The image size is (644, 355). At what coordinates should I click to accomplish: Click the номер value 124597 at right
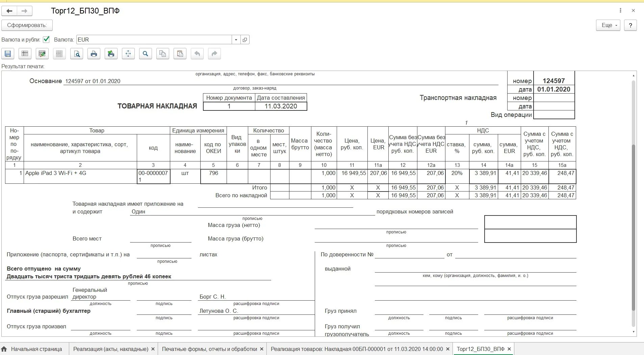coord(554,81)
